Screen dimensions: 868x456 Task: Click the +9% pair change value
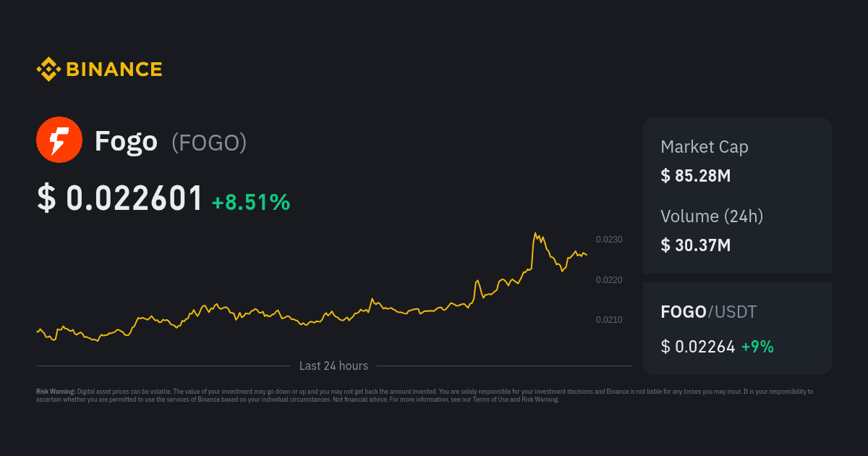pyautogui.click(x=757, y=347)
